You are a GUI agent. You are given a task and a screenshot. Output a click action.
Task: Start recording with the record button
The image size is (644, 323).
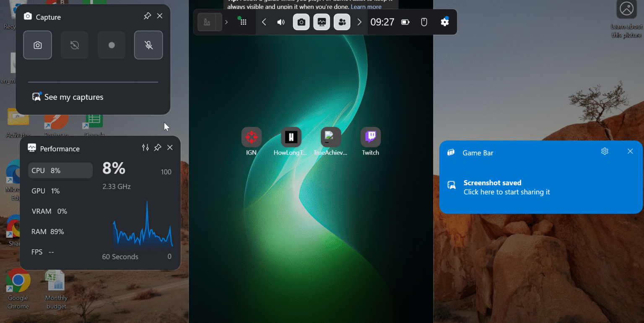click(112, 45)
